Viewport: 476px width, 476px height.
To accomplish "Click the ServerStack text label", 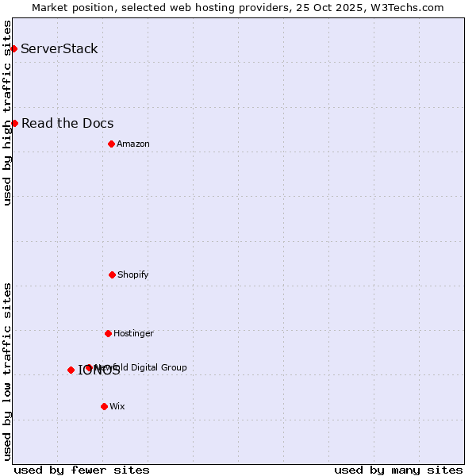I will [59, 49].
